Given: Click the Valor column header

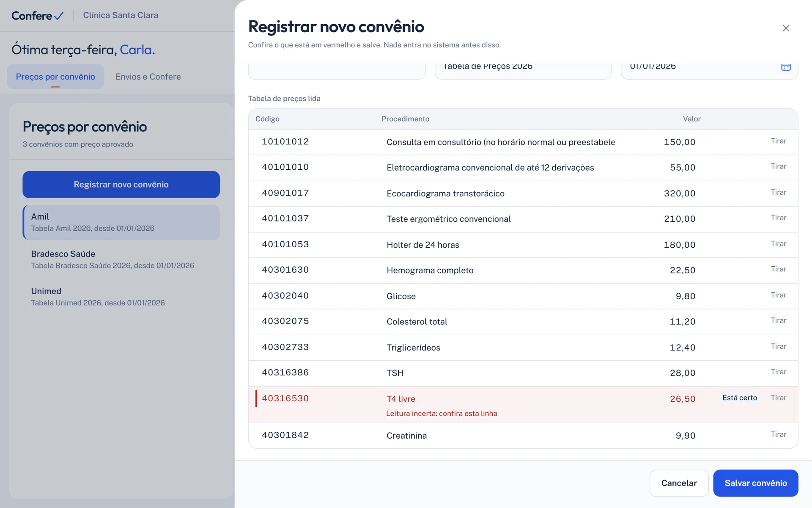Looking at the screenshot, I should coord(691,119).
